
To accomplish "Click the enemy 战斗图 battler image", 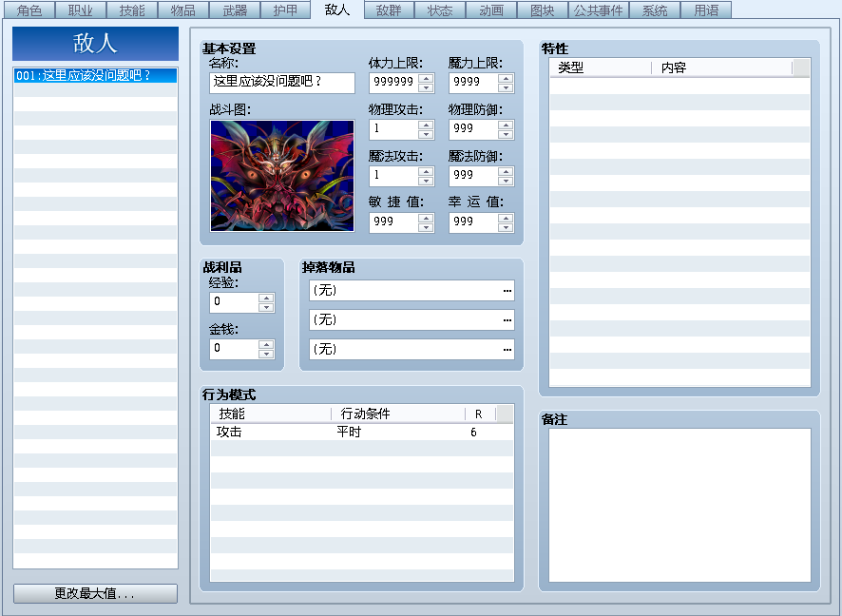I will (x=282, y=176).
